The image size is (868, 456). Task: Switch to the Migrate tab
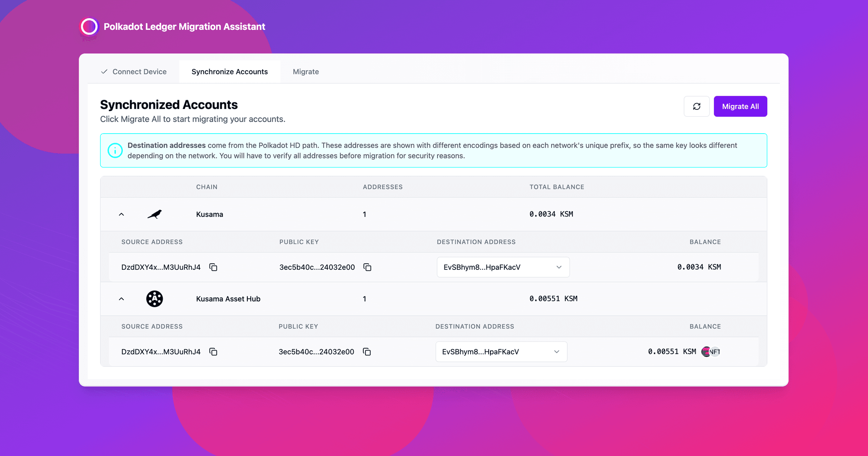(306, 72)
